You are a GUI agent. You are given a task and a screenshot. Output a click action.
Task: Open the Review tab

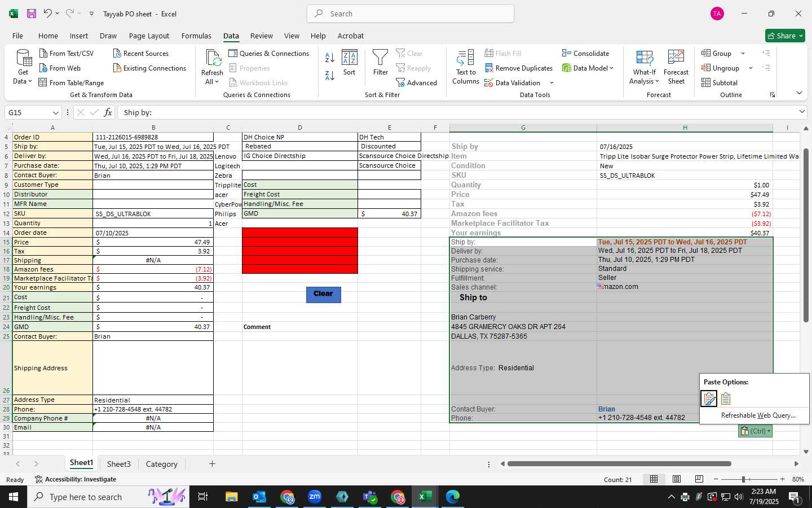[262, 36]
